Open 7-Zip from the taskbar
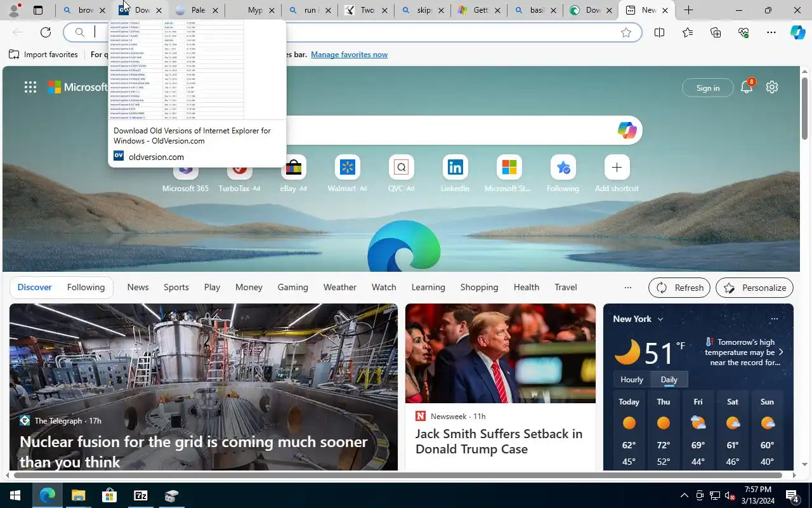The image size is (812, 508). coord(140,495)
